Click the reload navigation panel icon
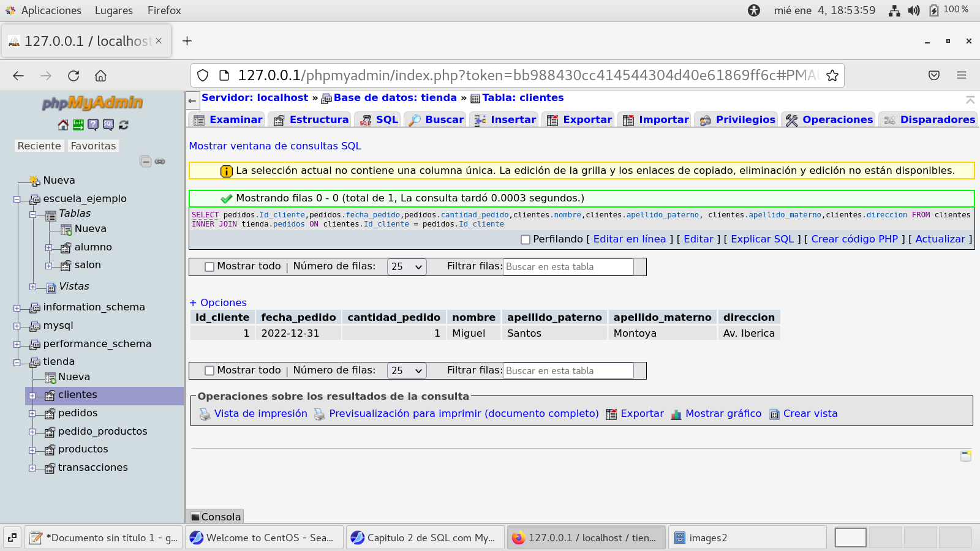980x551 pixels. click(x=124, y=125)
